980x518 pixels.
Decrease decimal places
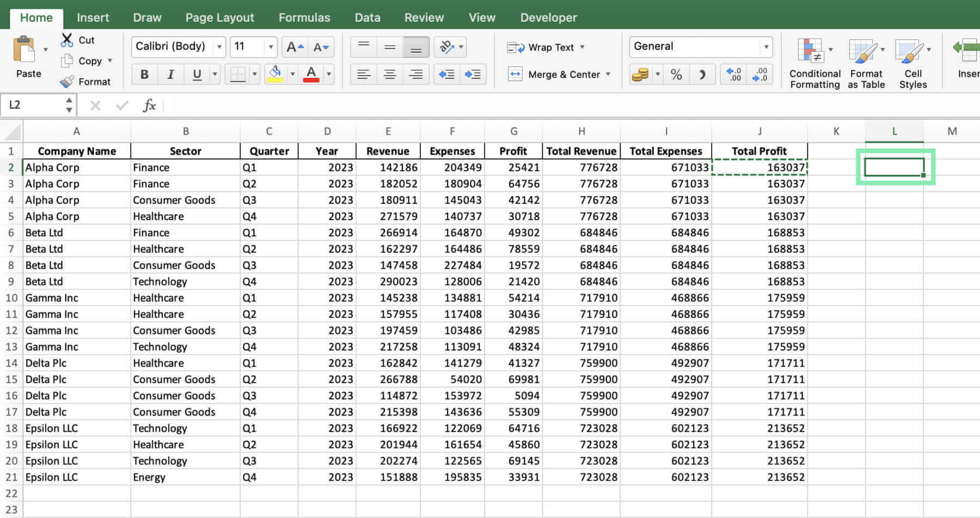point(759,74)
